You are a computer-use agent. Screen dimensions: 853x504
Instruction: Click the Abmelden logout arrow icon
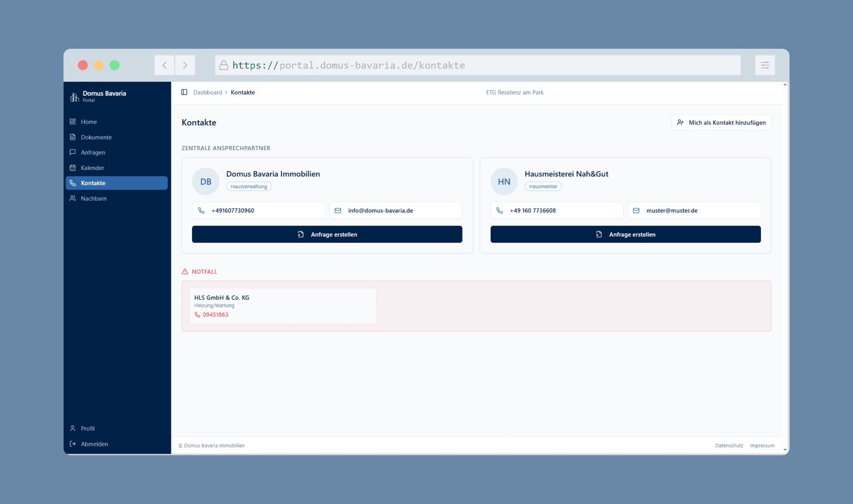pyautogui.click(x=73, y=444)
